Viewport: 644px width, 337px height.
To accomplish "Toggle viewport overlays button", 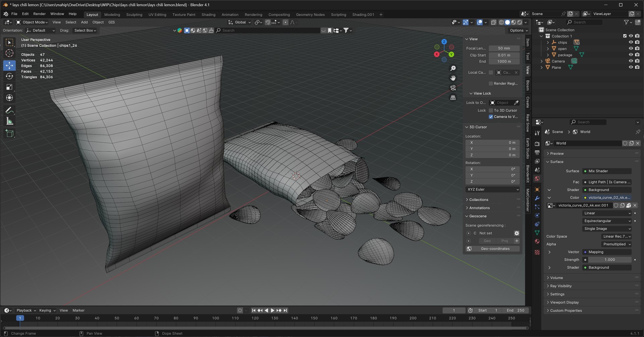I will (480, 22).
